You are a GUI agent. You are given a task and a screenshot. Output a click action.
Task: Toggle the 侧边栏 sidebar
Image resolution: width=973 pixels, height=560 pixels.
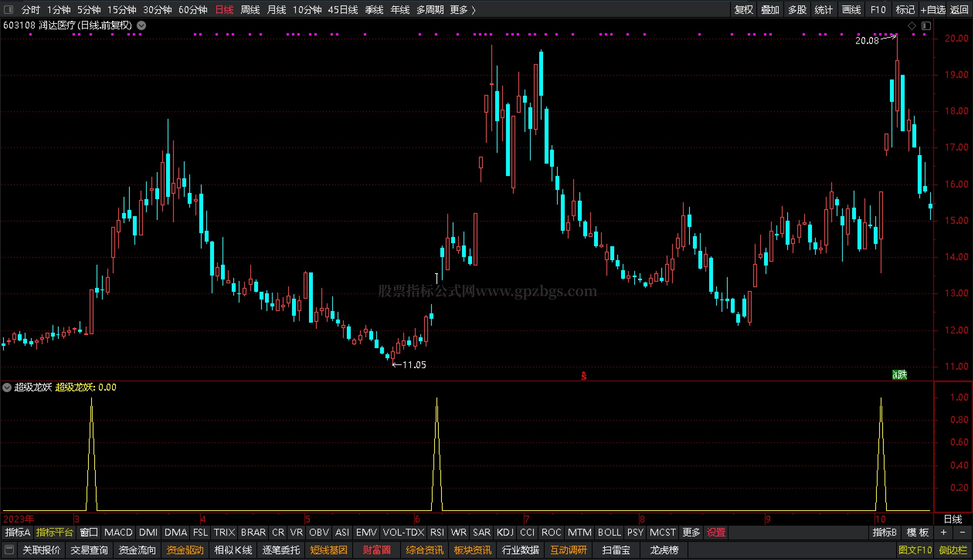click(x=953, y=550)
